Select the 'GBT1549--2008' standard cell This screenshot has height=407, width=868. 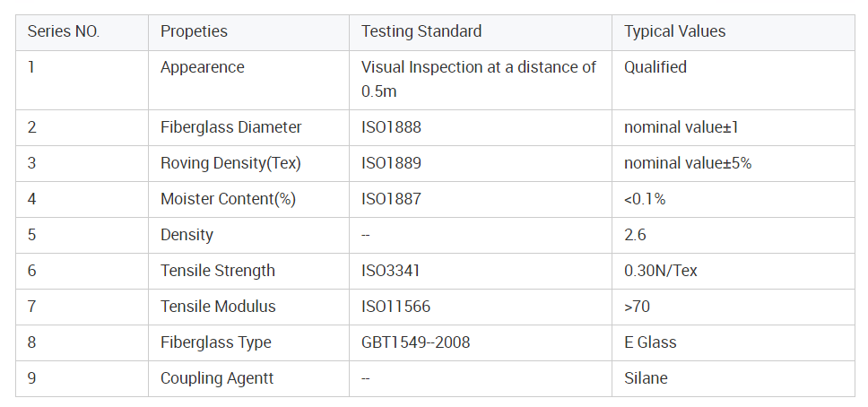tap(415, 342)
